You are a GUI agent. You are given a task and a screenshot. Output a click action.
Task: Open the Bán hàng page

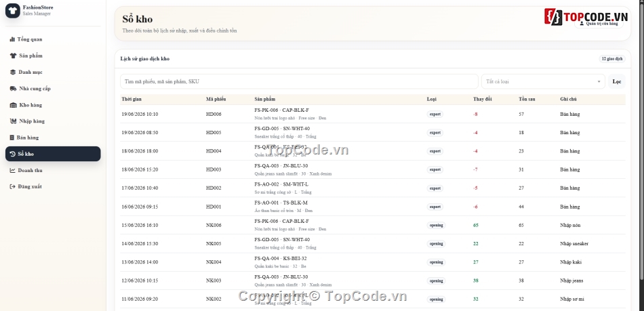53,138
